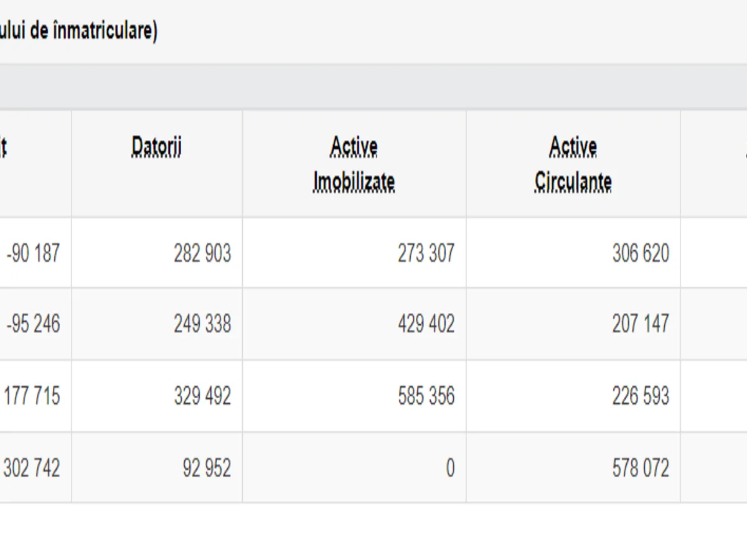Select the Datorii value 249 338
The width and height of the screenshot is (747, 560).
tap(202, 324)
